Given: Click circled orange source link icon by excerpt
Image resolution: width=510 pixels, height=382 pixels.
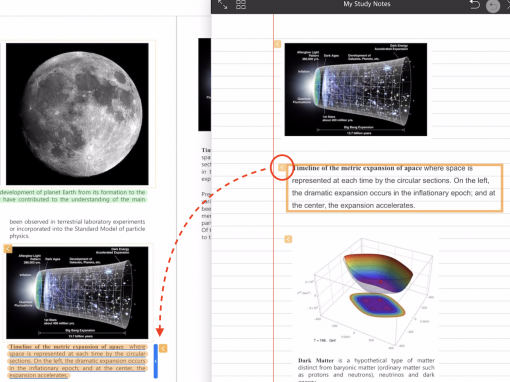Looking at the screenshot, I should click(282, 167).
